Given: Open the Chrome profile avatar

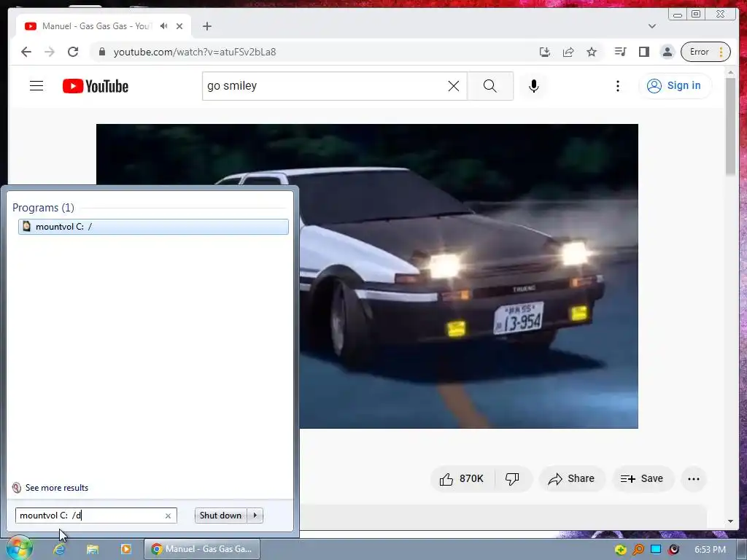Looking at the screenshot, I should (x=667, y=52).
